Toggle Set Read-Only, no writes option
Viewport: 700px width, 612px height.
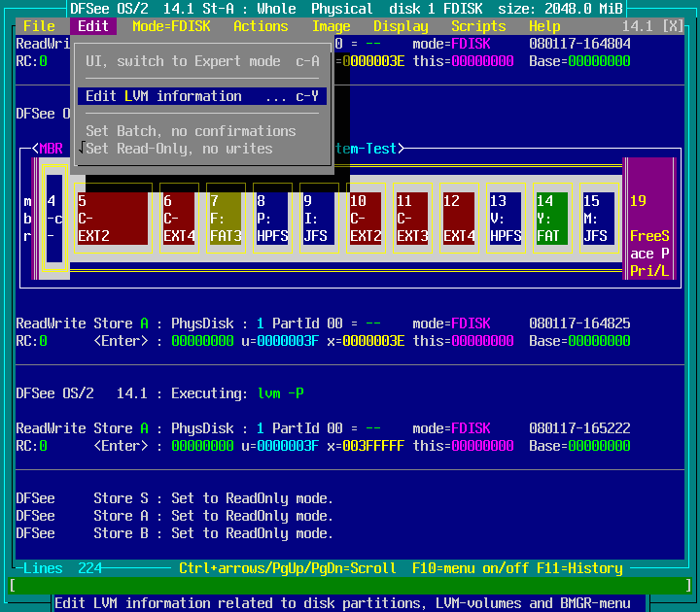(x=179, y=149)
